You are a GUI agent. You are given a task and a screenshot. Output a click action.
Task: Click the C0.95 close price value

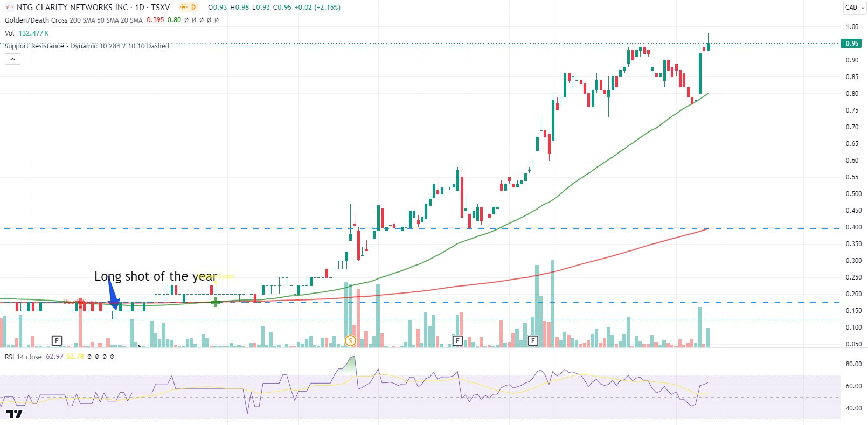coord(282,7)
